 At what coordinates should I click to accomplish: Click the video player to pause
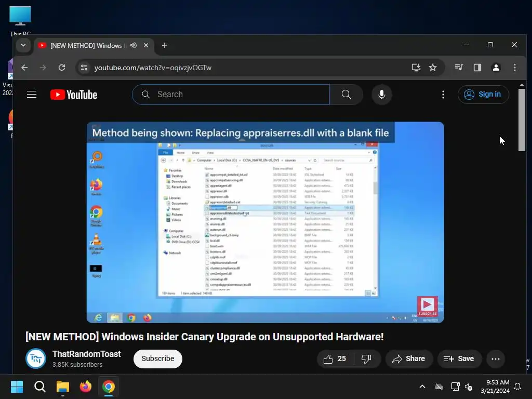pyautogui.click(x=265, y=222)
